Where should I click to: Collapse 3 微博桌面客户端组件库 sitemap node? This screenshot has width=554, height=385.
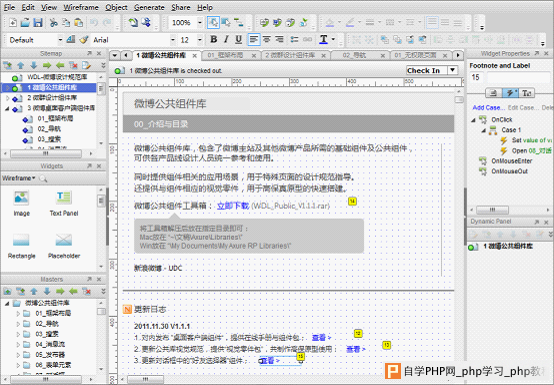coord(7,108)
